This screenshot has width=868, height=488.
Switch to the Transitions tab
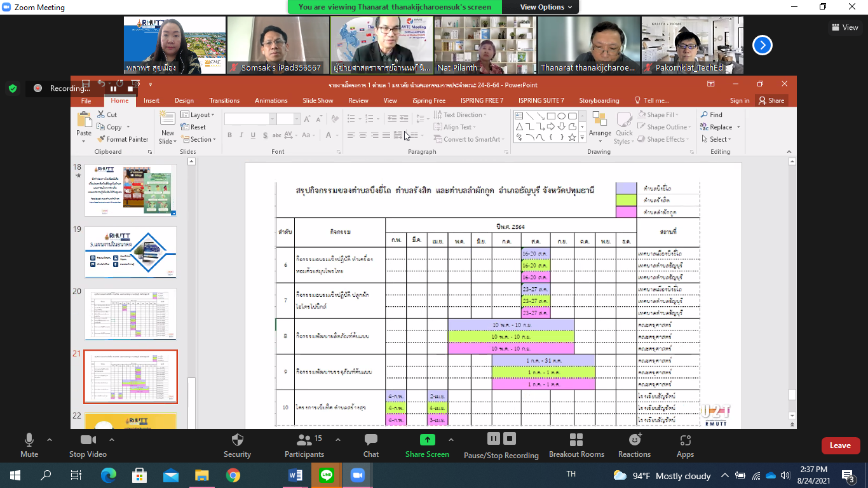[x=224, y=100]
